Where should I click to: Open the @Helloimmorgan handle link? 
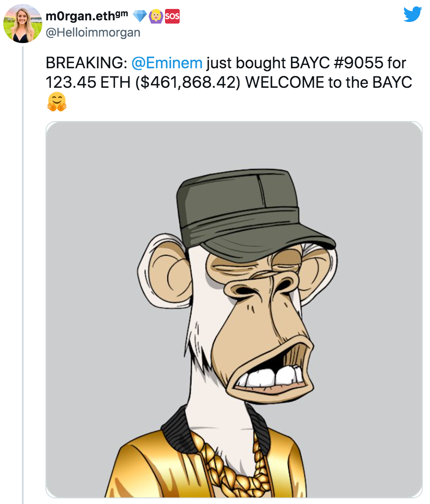(93, 33)
